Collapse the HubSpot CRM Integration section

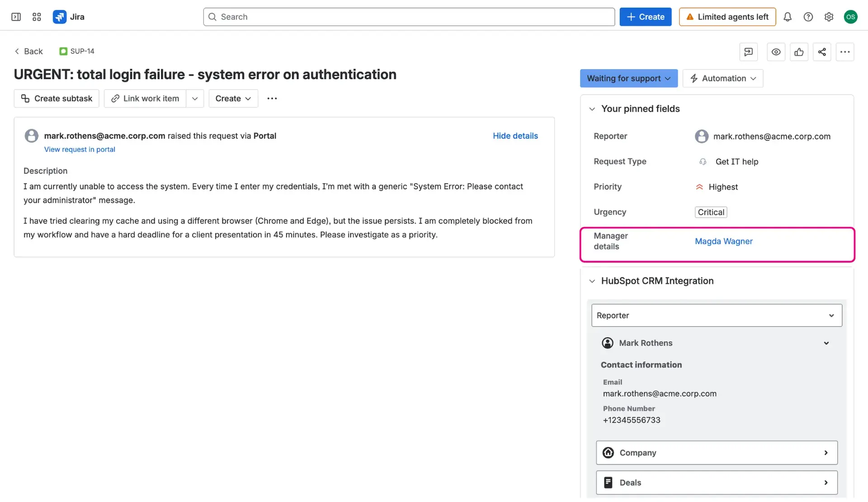(592, 281)
